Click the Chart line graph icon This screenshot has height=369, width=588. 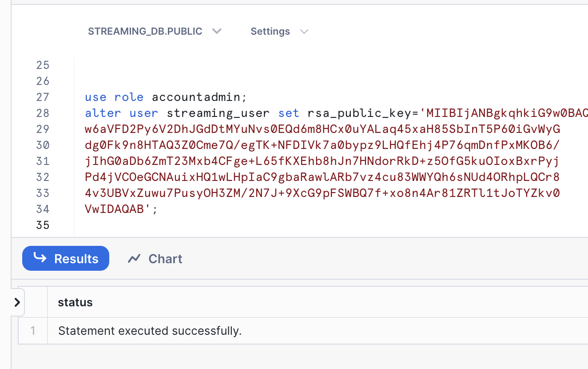pos(134,259)
